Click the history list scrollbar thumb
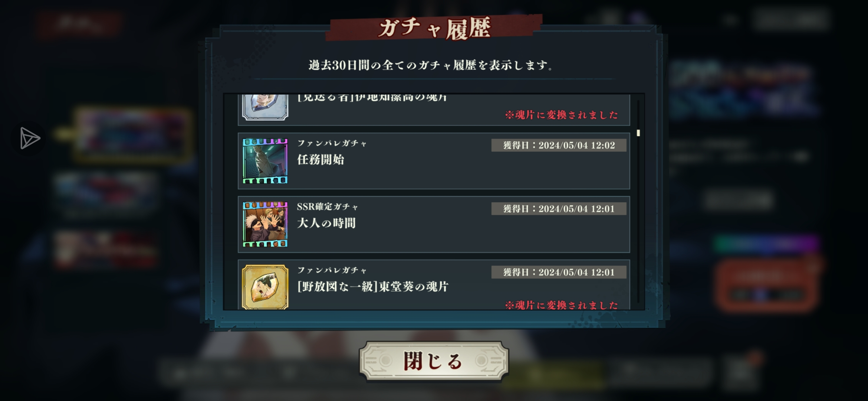The image size is (868, 401). [638, 133]
